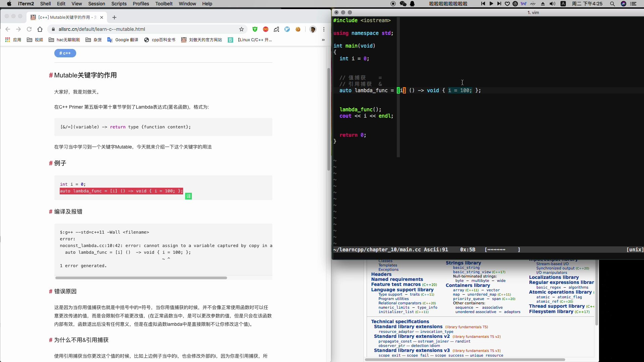
Task: Select the Session menu in iTerm2
Action: tap(97, 4)
